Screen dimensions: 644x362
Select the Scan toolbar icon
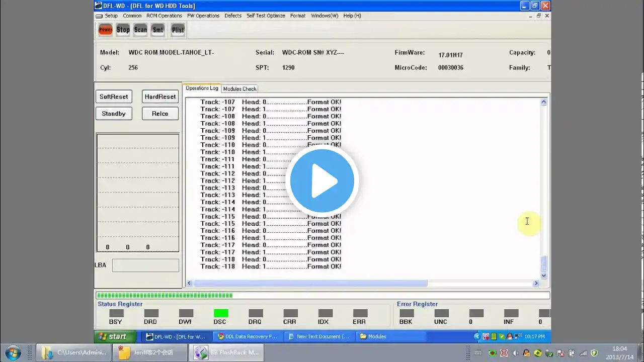(140, 30)
